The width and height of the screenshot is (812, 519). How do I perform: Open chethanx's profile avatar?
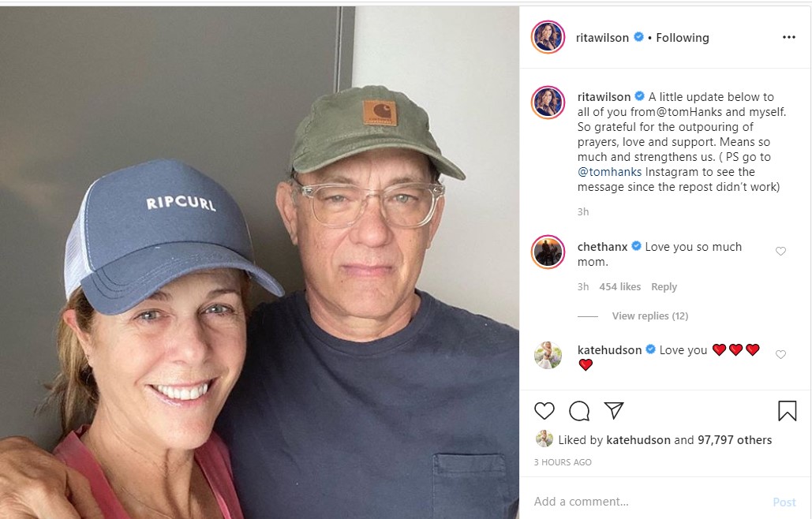pyautogui.click(x=548, y=252)
